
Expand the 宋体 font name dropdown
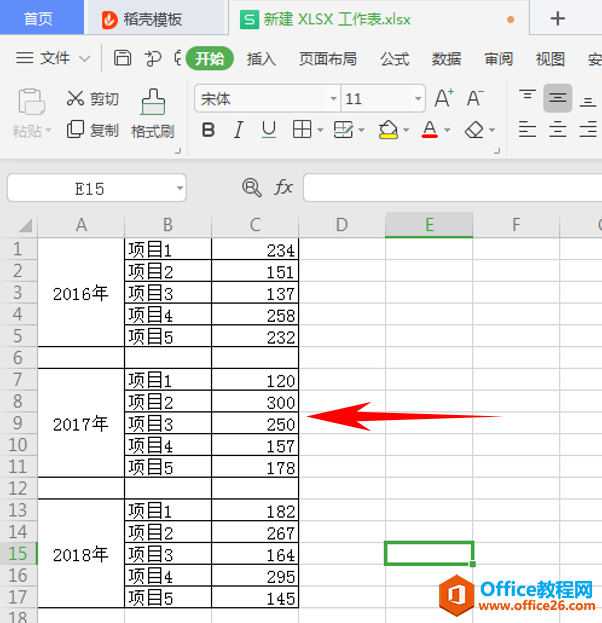(x=333, y=98)
